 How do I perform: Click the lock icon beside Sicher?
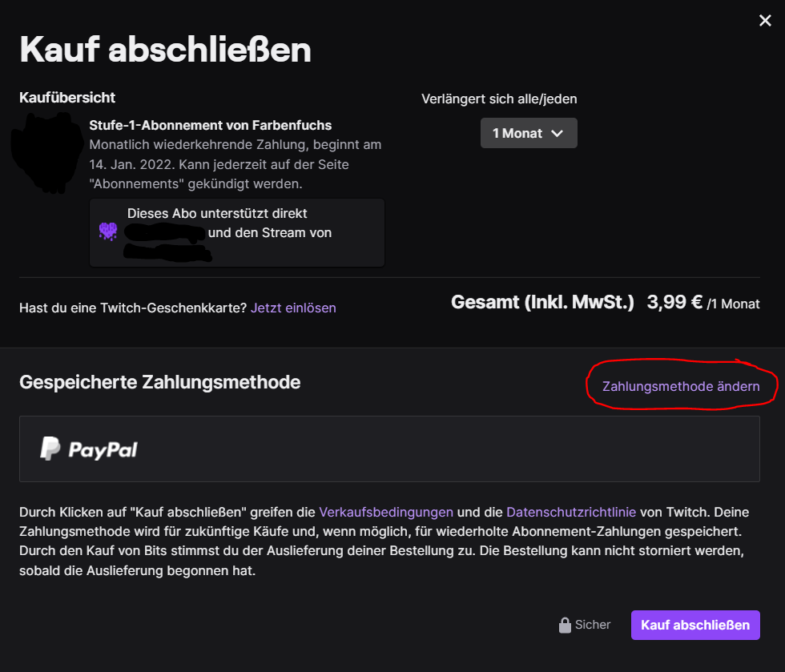(x=565, y=626)
